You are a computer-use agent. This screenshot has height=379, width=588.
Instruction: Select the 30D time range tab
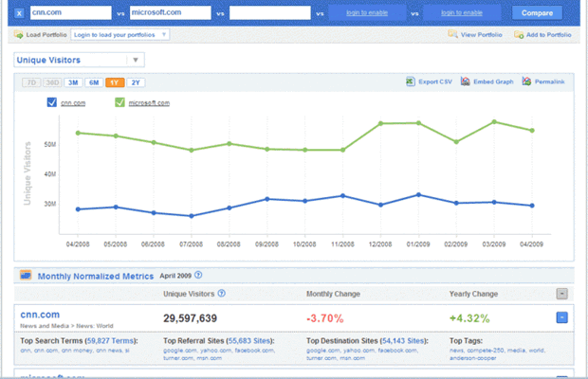(x=52, y=82)
